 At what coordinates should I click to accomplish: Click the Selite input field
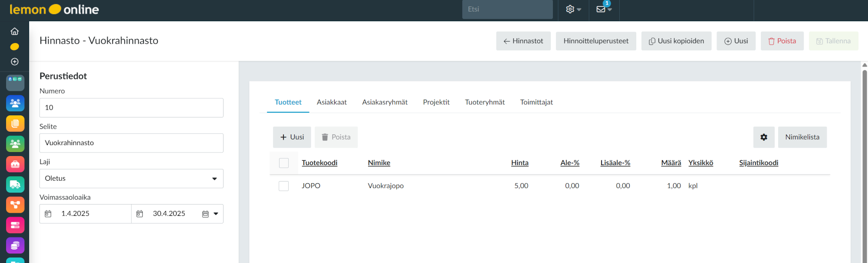click(x=131, y=143)
